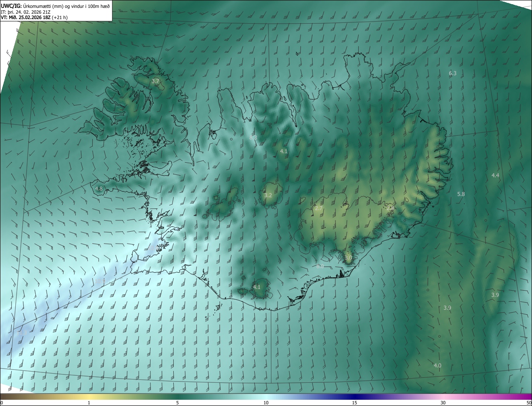This screenshot has width=532, height=406.
Task: Click the "4.4" value label on the map
Action: 495,175
